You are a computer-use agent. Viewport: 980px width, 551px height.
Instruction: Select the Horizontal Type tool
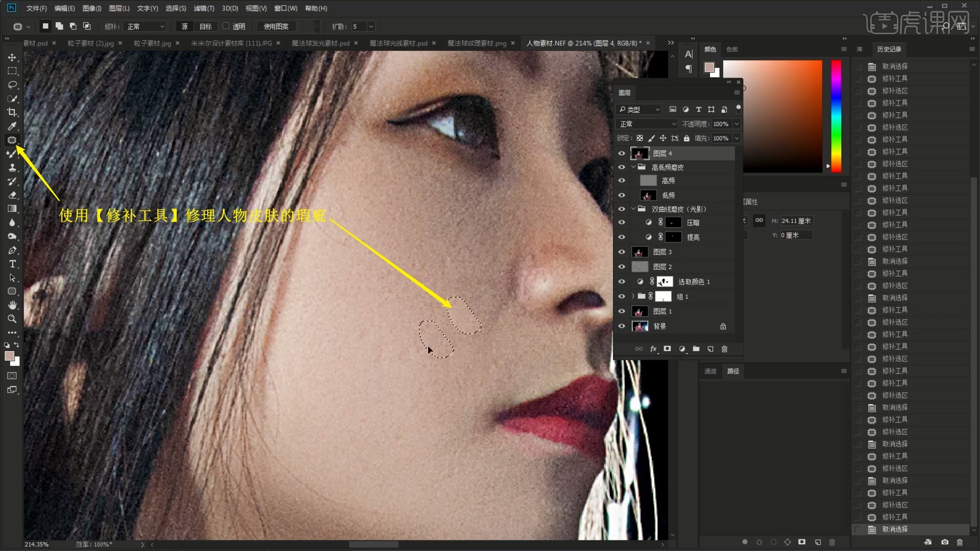coord(12,264)
